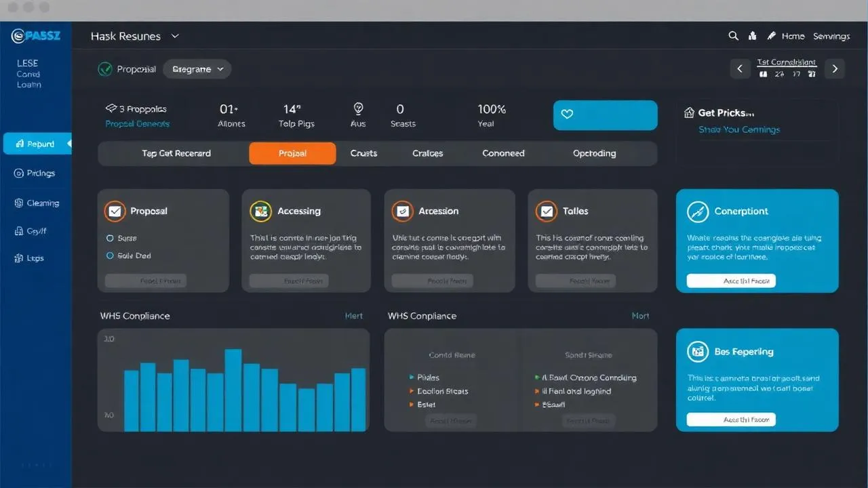Click the search magnifier icon in header

733,36
